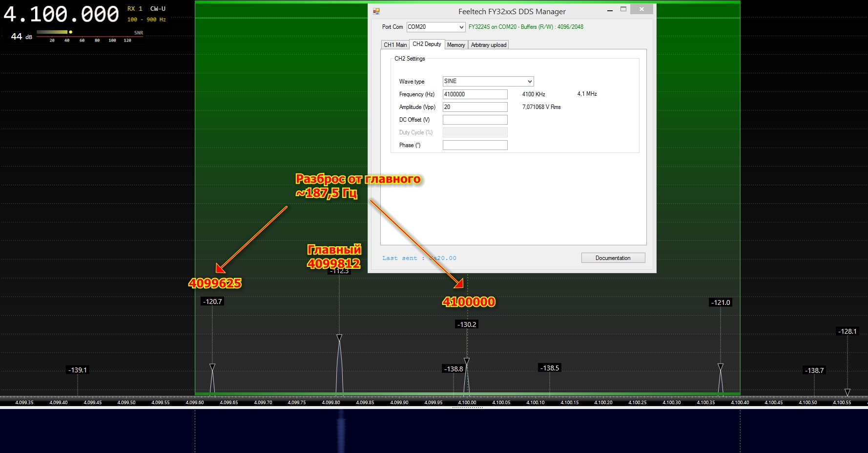Click the Documentation button

point(613,258)
